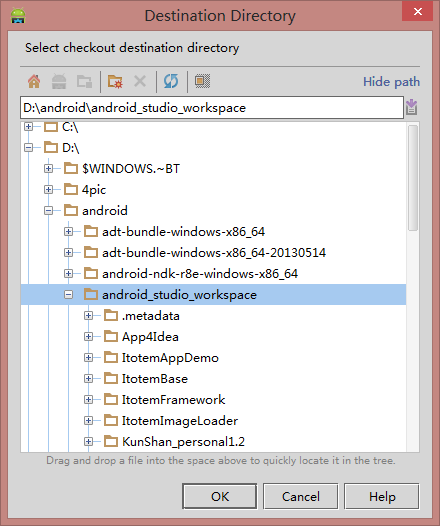Click the Android Studio icon in title bar

(x=18, y=15)
